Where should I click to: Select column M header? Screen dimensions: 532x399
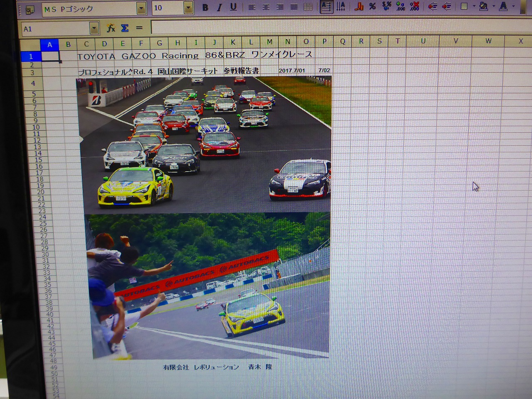coord(269,42)
